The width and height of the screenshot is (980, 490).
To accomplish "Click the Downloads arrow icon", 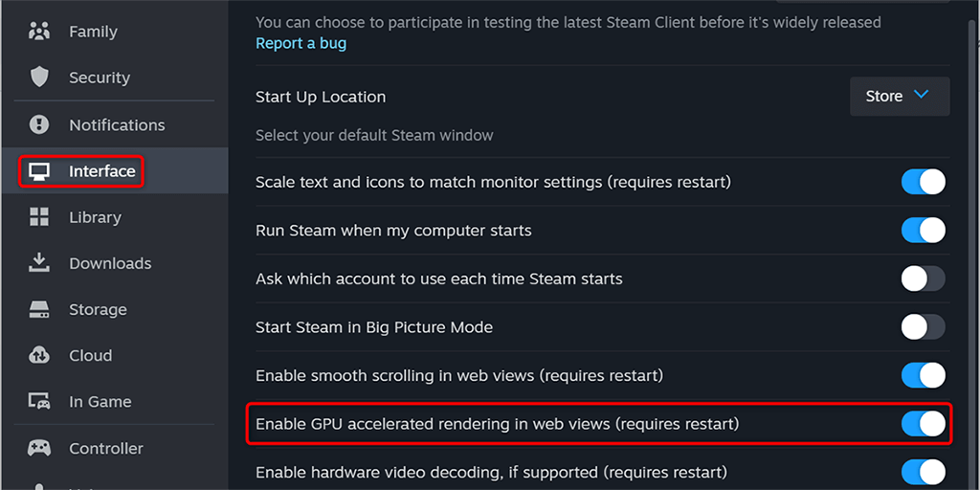I will pos(39,263).
